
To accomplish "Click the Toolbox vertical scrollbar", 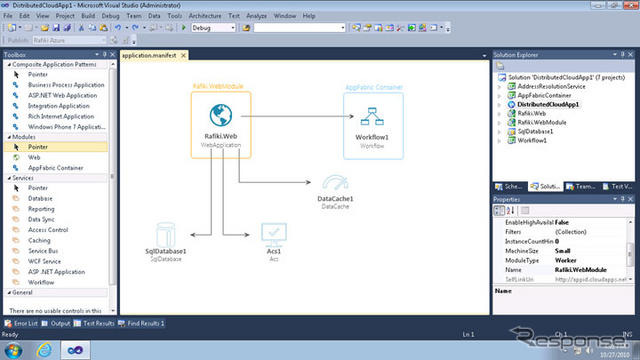I will pyautogui.click(x=112, y=177).
